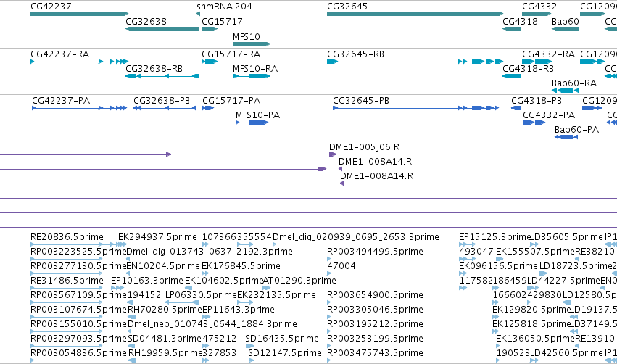Click the CG4332-PA protein label
The image size is (617, 364).
click(549, 115)
